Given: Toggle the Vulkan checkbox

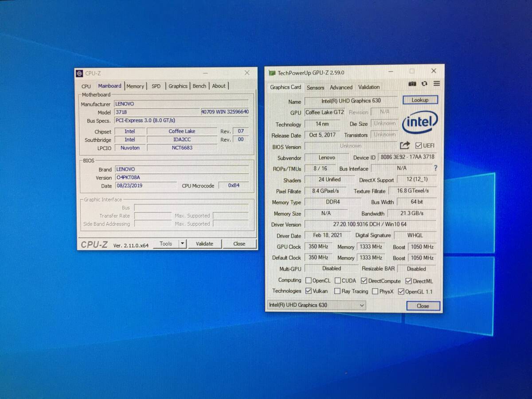Looking at the screenshot, I should click(309, 291).
